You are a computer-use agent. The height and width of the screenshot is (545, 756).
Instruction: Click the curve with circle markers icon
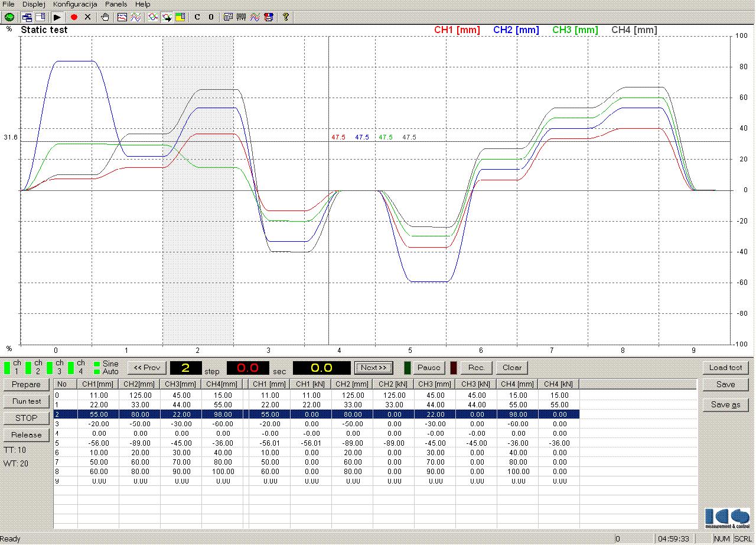tap(153, 17)
